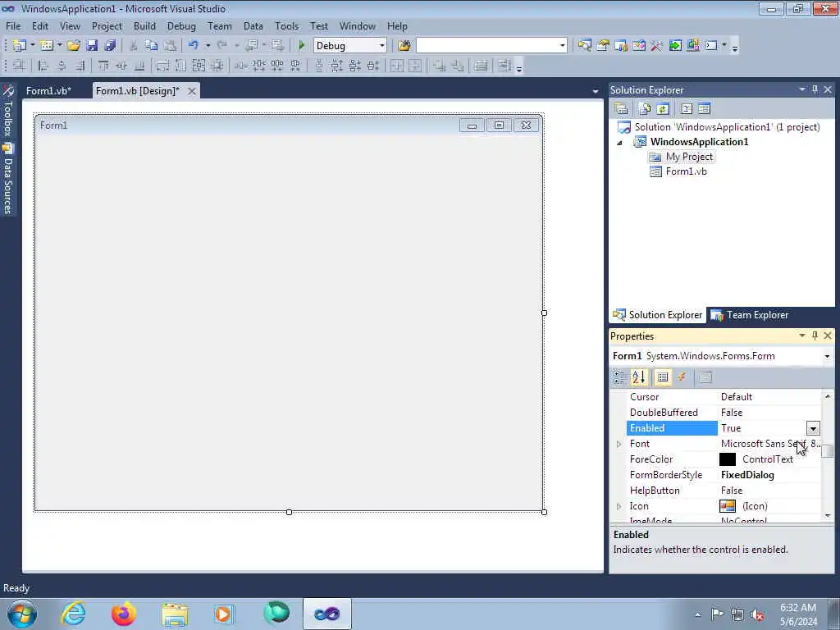Open the Tools menu

point(286,25)
